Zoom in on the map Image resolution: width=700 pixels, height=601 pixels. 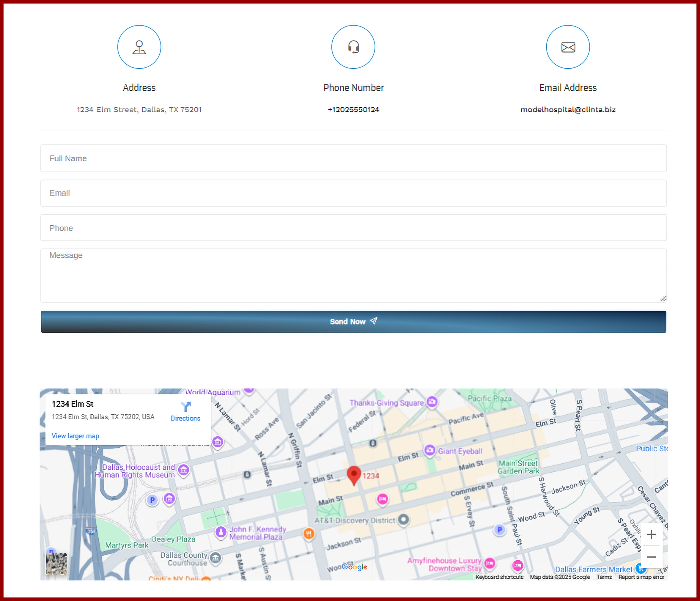(651, 534)
